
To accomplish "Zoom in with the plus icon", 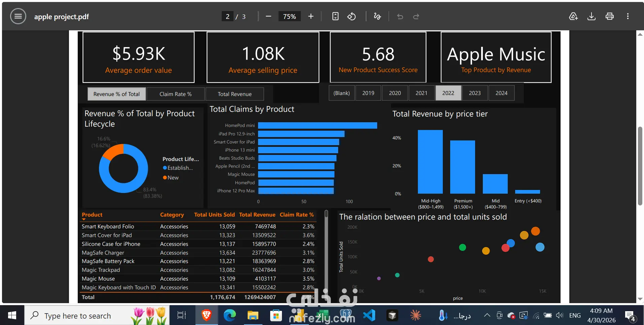I will (311, 17).
